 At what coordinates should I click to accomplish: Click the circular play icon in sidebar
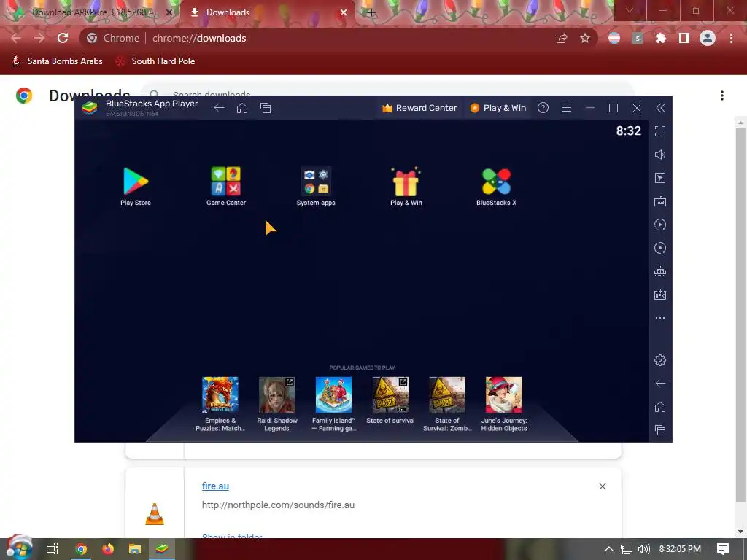tap(659, 225)
